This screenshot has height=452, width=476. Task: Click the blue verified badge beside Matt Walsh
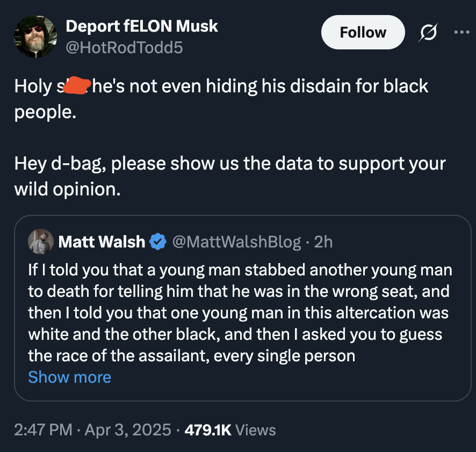(157, 242)
